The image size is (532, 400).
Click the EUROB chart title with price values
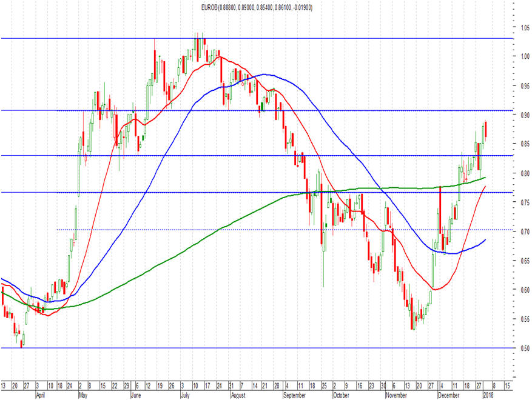pyautogui.click(x=257, y=7)
